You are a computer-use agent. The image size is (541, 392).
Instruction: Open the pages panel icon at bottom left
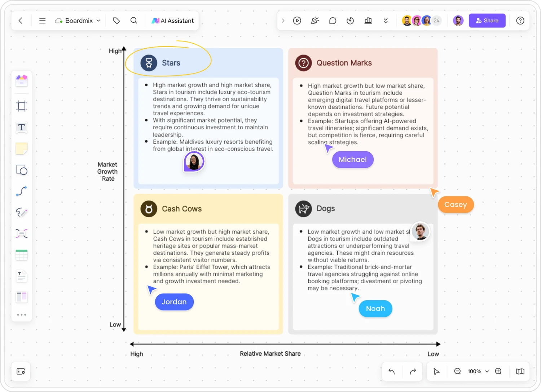21,371
